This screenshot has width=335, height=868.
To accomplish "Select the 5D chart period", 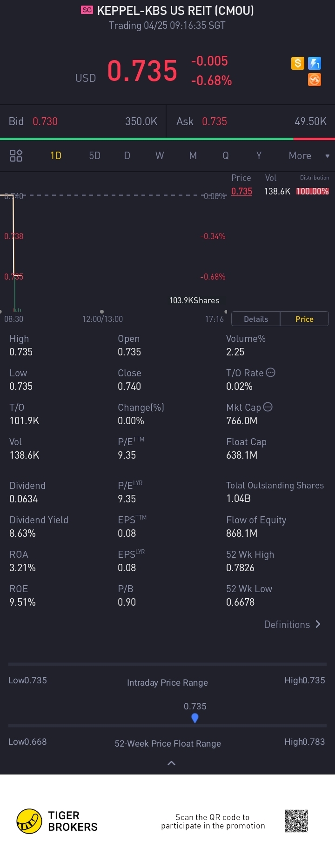I will coord(94,156).
